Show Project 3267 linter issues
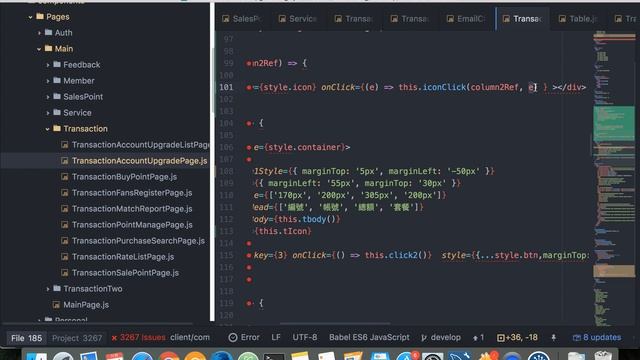Image resolution: width=640 pixels, height=360 pixels. (x=77, y=338)
